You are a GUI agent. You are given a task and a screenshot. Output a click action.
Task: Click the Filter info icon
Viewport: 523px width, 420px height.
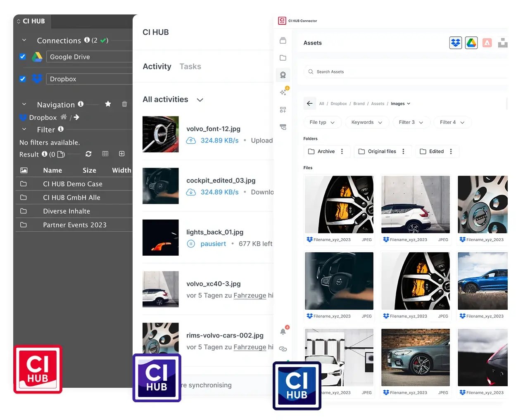click(61, 129)
